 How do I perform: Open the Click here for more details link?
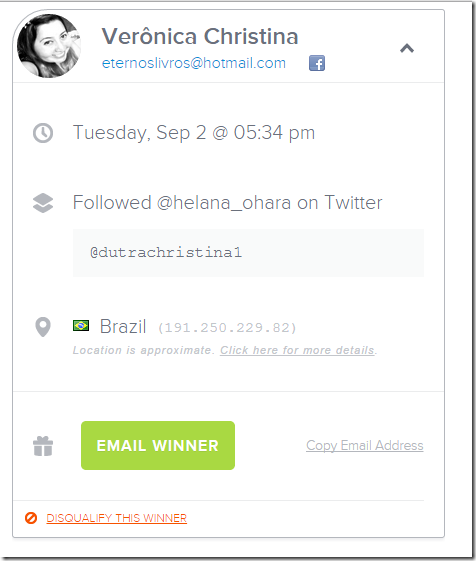[297, 350]
